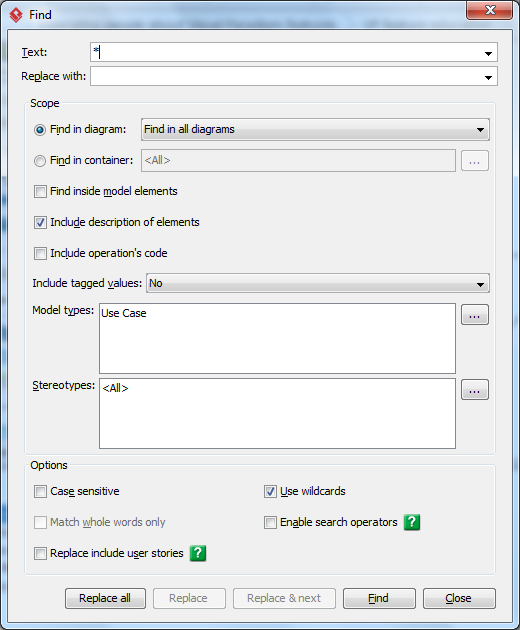520x630 pixels.
Task: Click the green help icon beside Enable search operators
Action: click(412, 522)
